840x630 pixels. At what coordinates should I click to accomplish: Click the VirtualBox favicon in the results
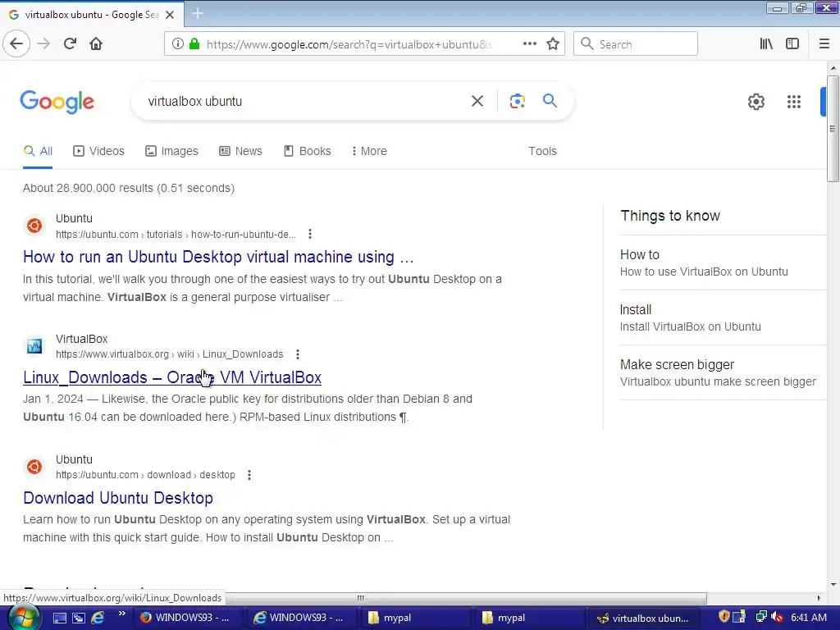tap(34, 346)
